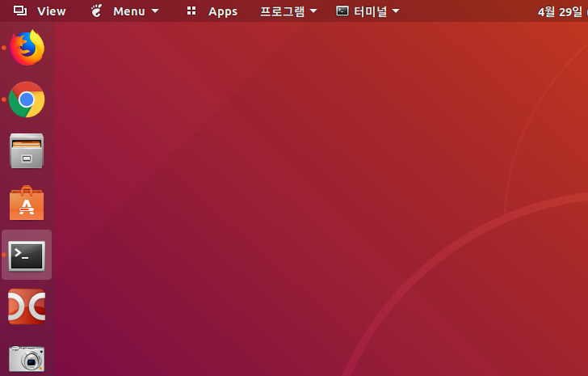Launch Double Commander dock icon
Viewport: 588px width, 376px height.
tap(27, 306)
